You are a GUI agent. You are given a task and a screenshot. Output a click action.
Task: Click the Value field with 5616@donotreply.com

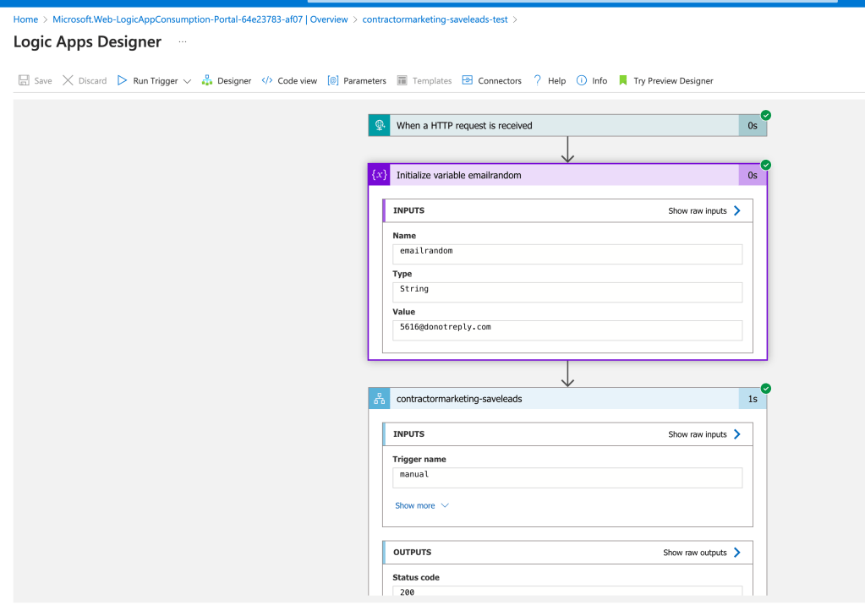pyautogui.click(x=567, y=330)
